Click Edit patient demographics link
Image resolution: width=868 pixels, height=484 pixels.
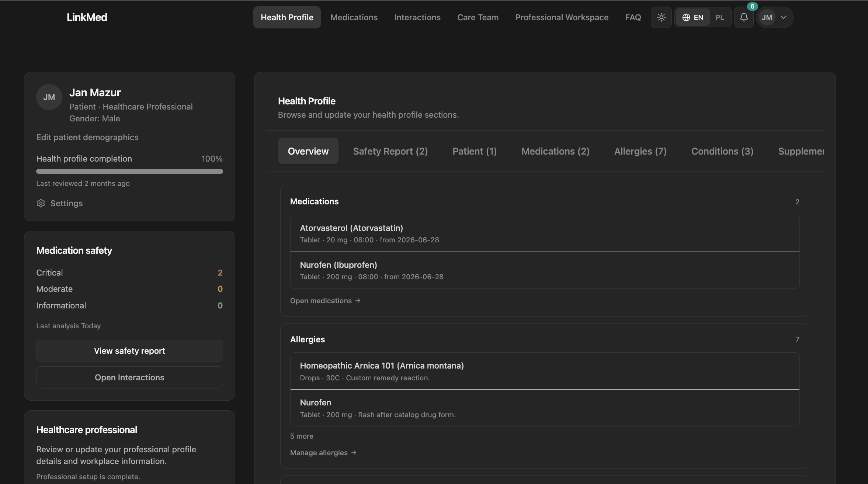coord(87,137)
